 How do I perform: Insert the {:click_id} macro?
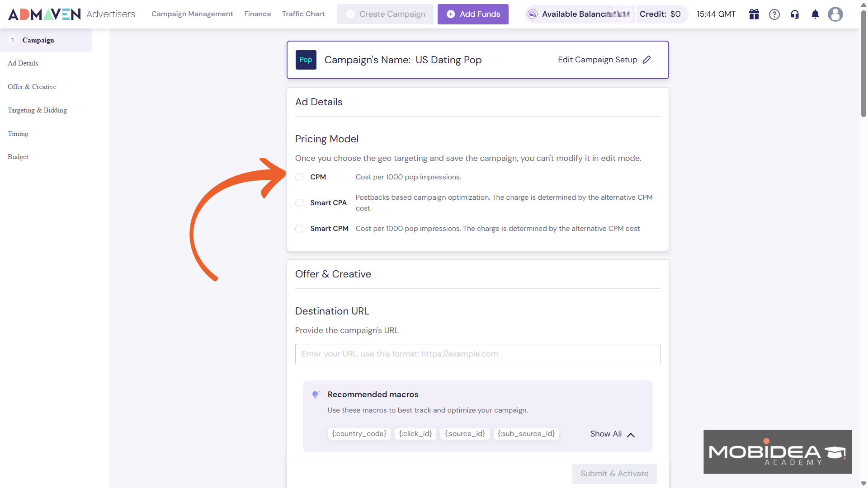point(415,434)
